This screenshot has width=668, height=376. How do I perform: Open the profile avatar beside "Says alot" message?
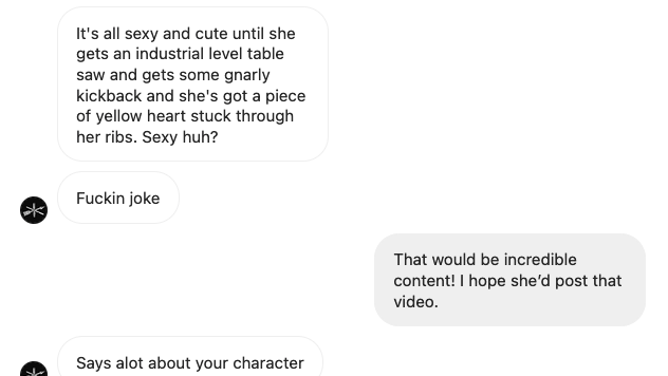(34, 369)
